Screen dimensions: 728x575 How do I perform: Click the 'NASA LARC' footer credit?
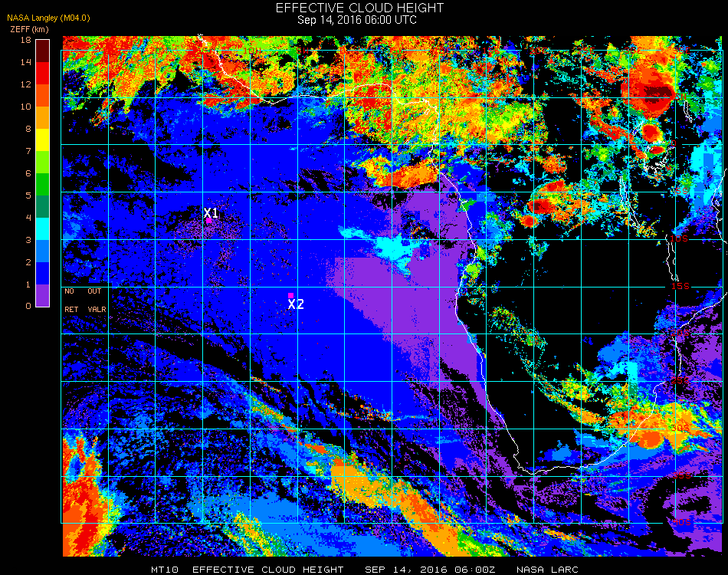point(547,570)
